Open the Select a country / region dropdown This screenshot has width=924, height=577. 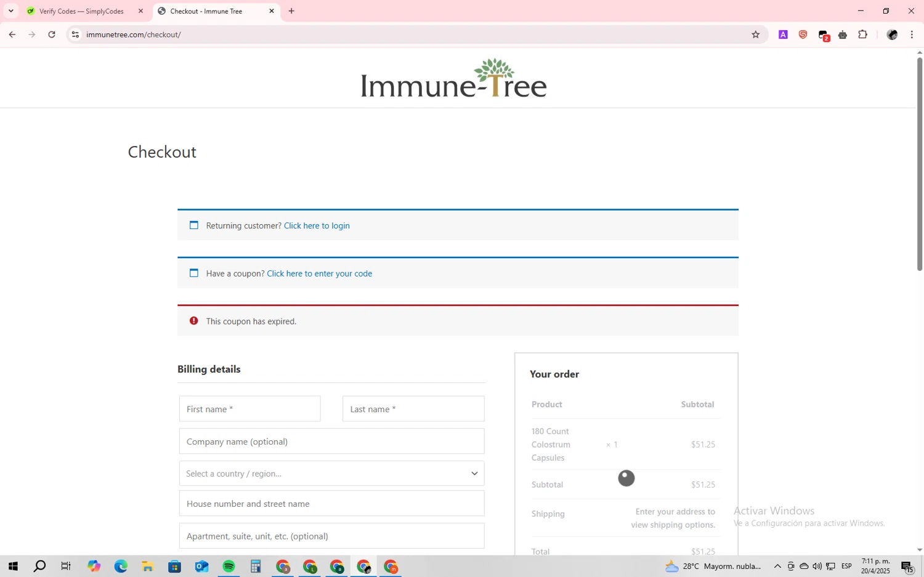pos(331,474)
